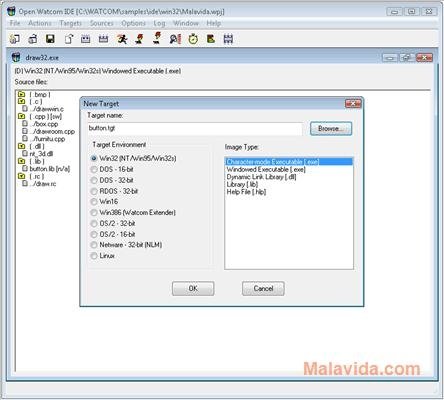Confirm the New Target dialog with OK
The height and width of the screenshot is (400, 444).
tap(193, 288)
